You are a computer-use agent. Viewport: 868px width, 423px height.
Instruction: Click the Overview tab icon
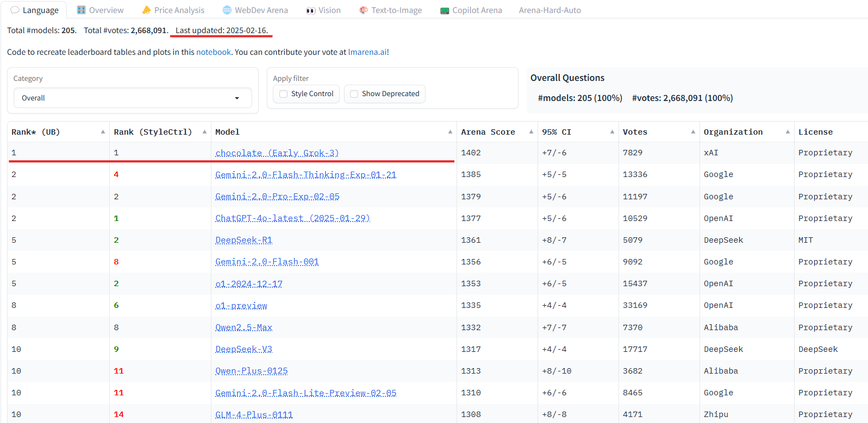tap(82, 10)
